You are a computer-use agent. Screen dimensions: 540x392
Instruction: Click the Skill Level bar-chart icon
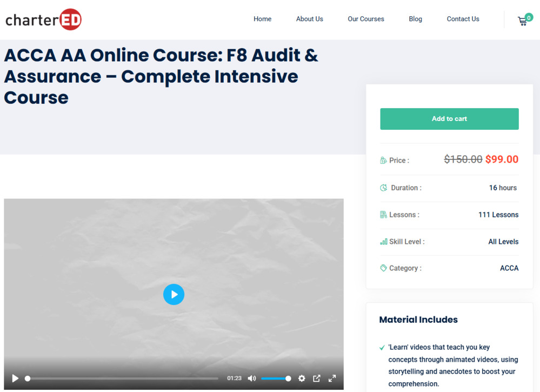click(383, 242)
